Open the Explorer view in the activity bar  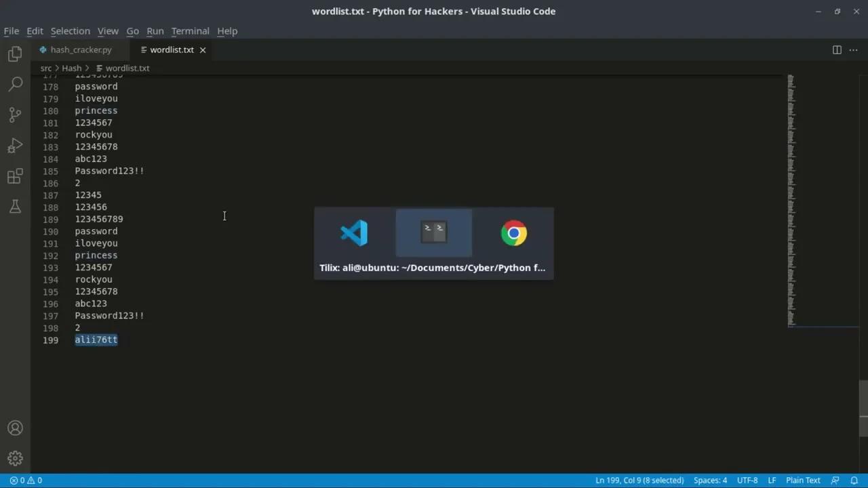pyautogui.click(x=15, y=53)
